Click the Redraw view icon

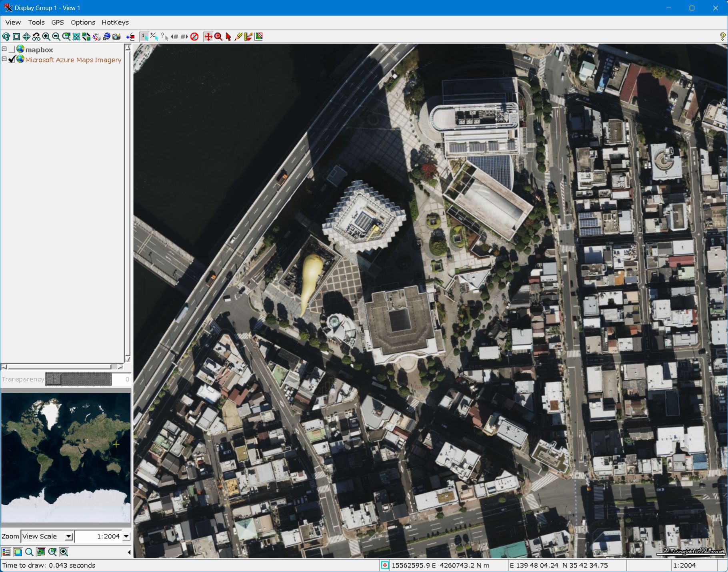6,37
